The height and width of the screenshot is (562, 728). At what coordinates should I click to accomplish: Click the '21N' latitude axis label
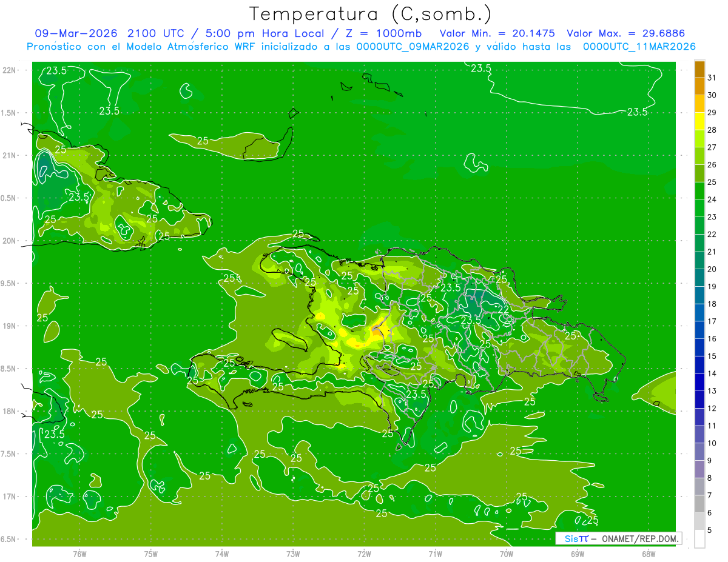click(x=9, y=155)
